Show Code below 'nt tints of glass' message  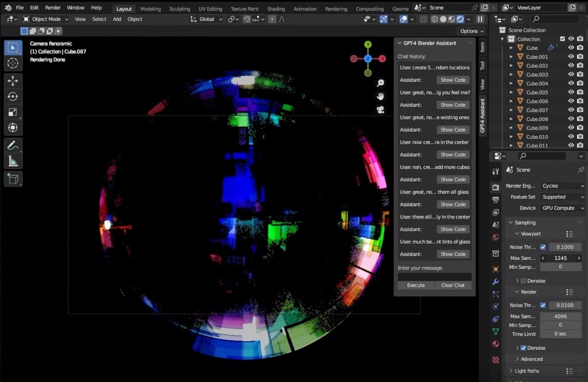click(453, 254)
